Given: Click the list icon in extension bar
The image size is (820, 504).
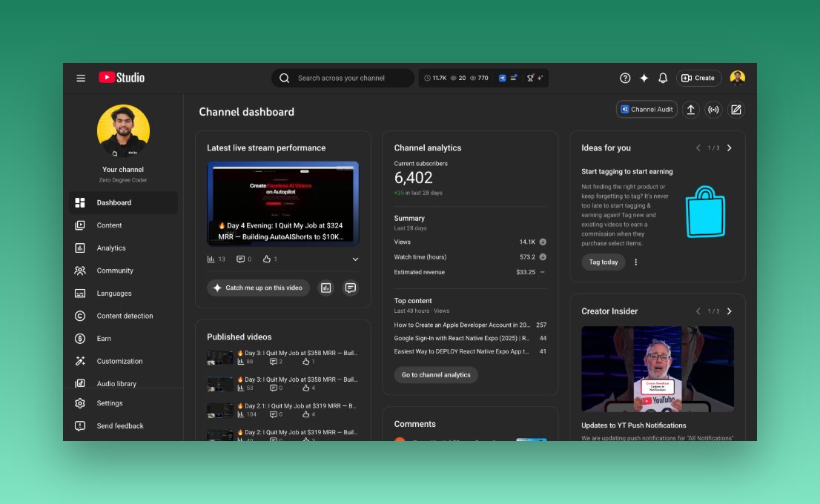Looking at the screenshot, I should click(x=514, y=78).
